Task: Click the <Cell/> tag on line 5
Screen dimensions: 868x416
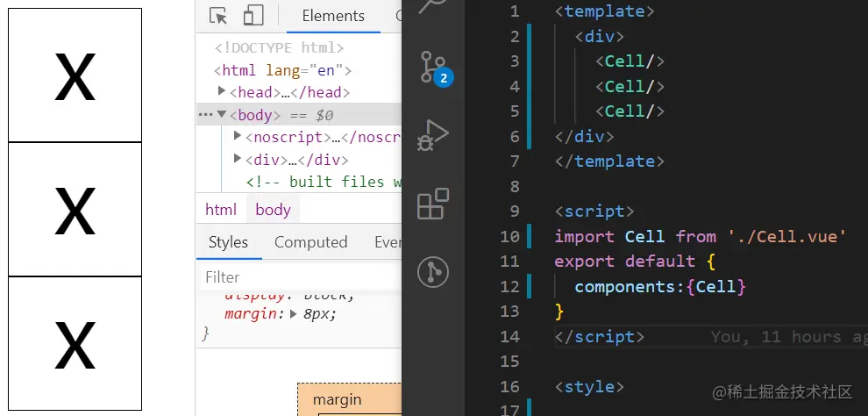Action: [x=630, y=111]
